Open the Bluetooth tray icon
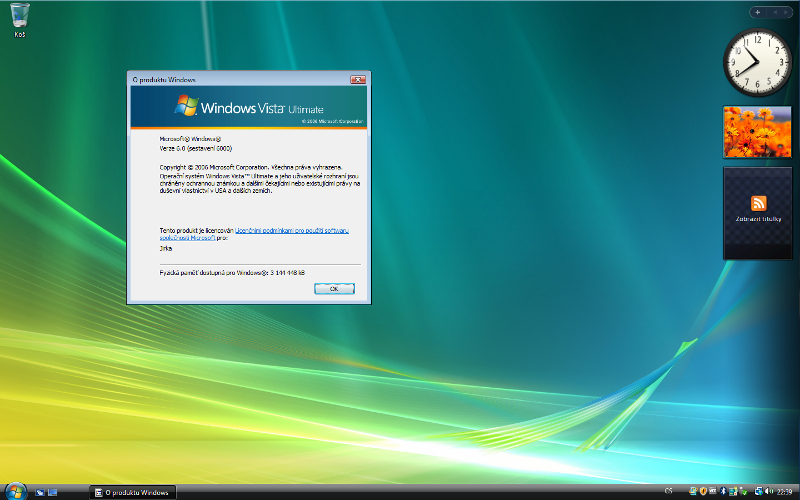This screenshot has width=800, height=500. pos(723,491)
